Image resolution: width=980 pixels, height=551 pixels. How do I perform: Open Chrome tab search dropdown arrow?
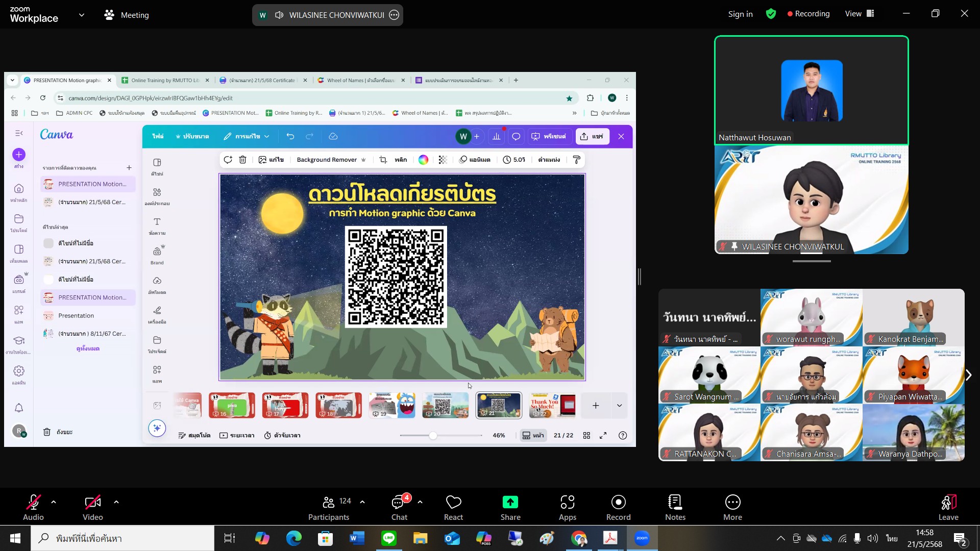(13, 80)
